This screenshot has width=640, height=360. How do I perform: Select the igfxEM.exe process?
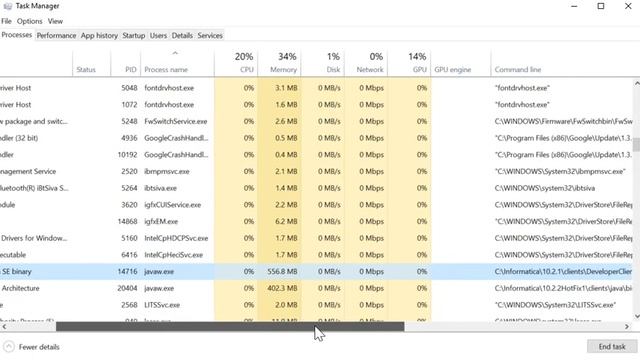(x=316, y=222)
